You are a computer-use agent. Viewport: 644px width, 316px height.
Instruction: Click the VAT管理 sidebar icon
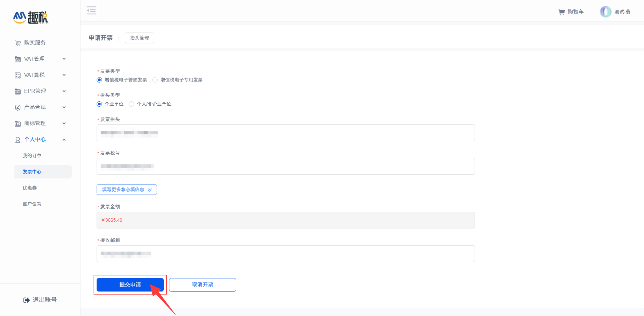tap(18, 59)
